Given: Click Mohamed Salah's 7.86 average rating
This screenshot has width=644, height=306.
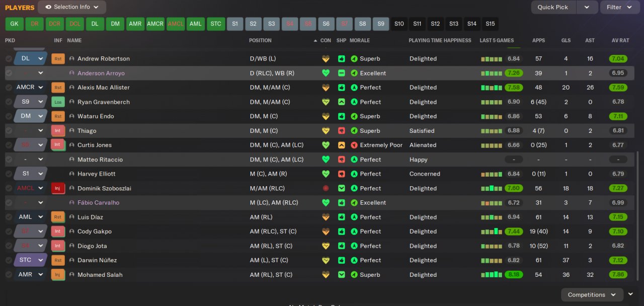Looking at the screenshot, I should click(618, 275).
